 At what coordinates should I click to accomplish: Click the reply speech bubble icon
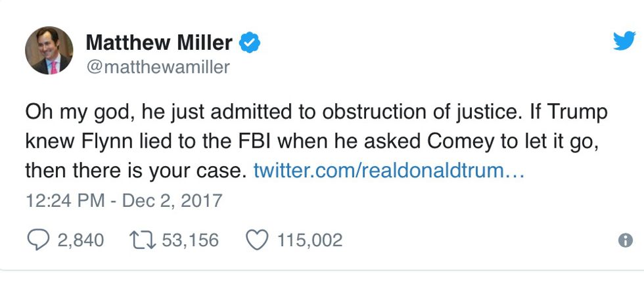coord(37,240)
